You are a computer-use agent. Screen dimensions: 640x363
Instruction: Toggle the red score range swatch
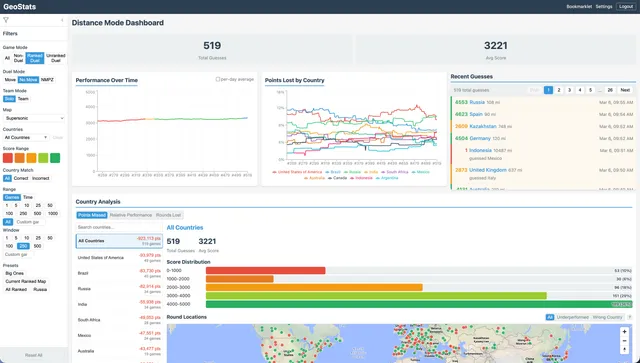(8, 158)
